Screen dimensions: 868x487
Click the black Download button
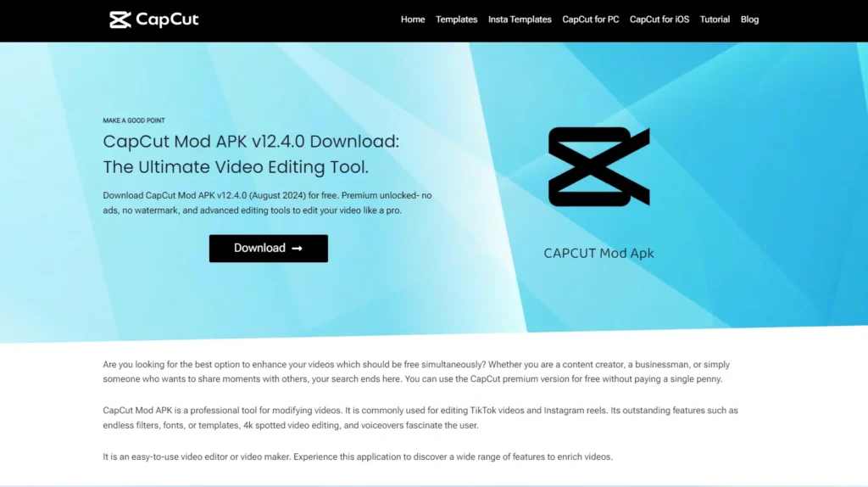point(269,249)
